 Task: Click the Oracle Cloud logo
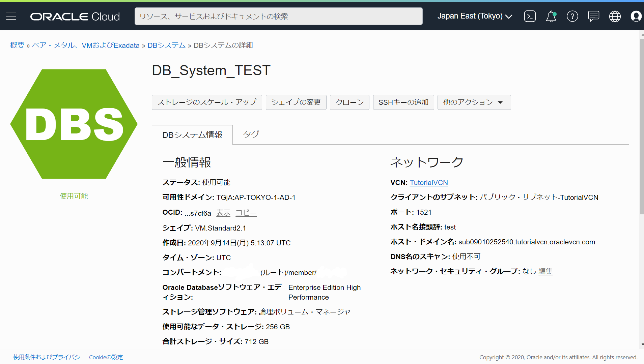pos(75,16)
